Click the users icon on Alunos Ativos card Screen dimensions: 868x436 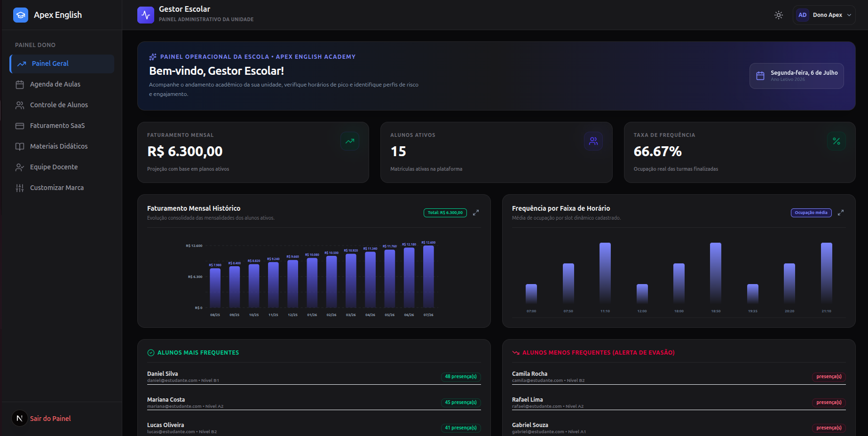click(x=593, y=141)
